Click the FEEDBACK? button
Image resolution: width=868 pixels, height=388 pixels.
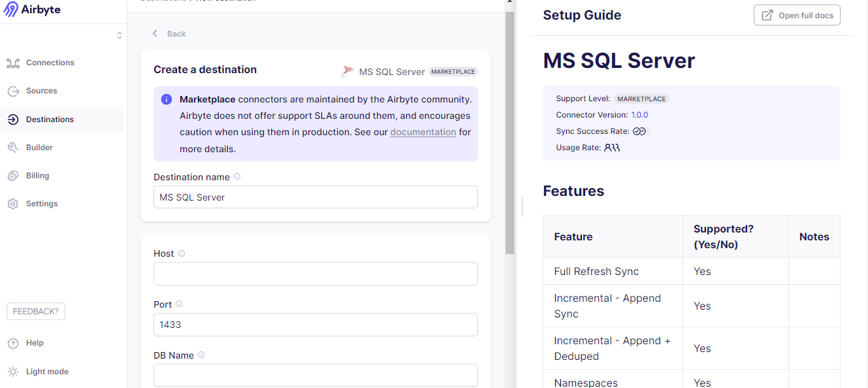pos(36,312)
